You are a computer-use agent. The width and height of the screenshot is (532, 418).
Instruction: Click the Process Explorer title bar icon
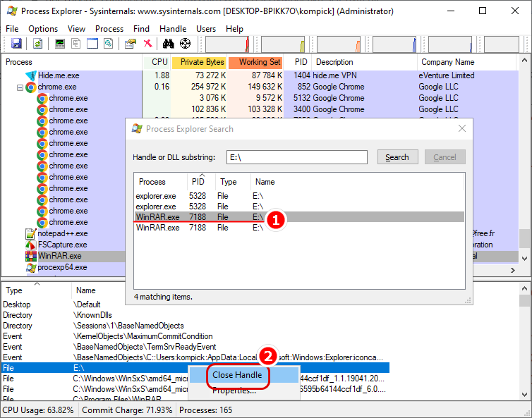point(12,11)
